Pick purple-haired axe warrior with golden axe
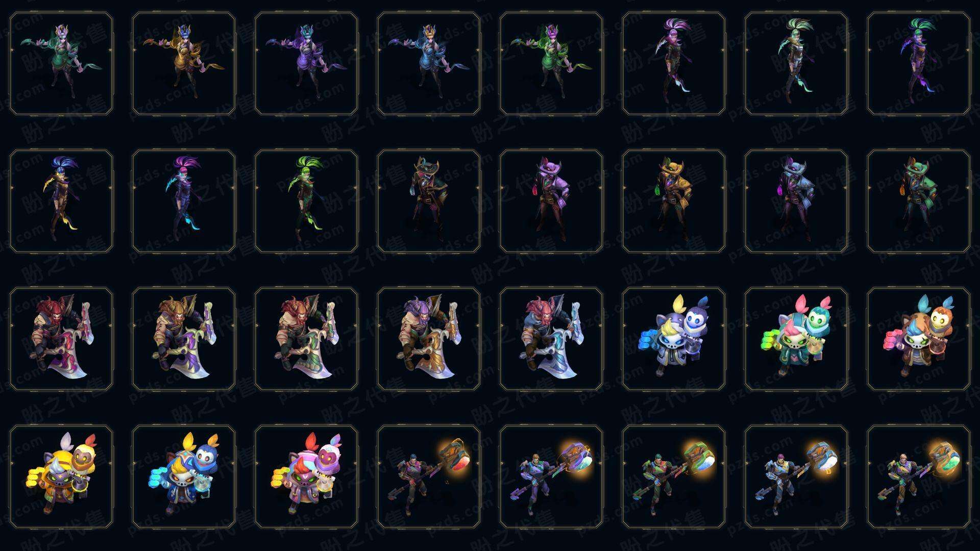 (x=429, y=339)
